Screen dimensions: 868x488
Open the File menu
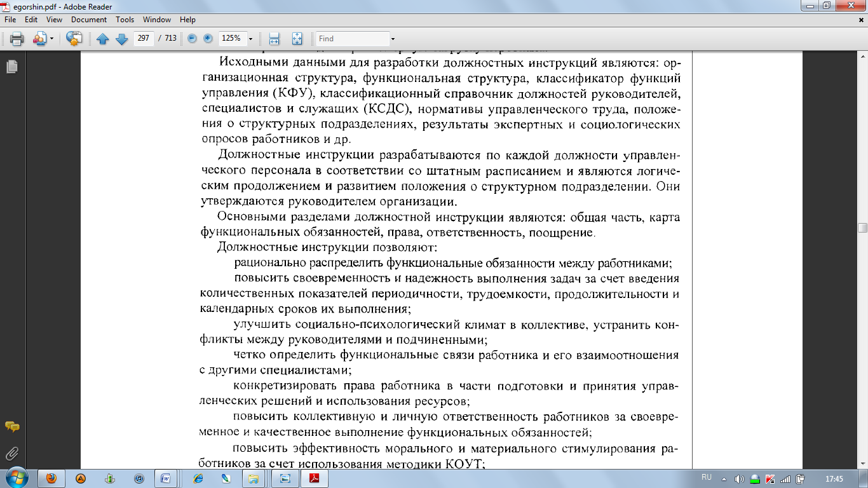coord(10,20)
